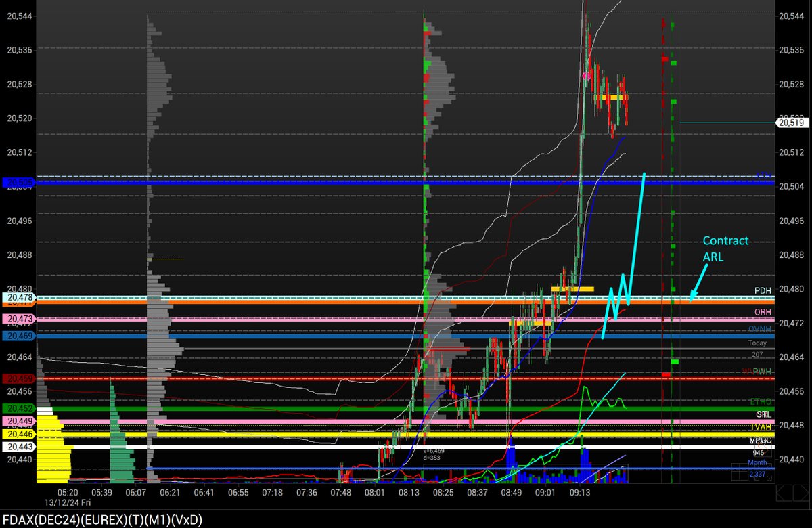Click the 08:25 time axis label
Image resolution: width=812 pixels, height=528 pixels.
click(443, 493)
